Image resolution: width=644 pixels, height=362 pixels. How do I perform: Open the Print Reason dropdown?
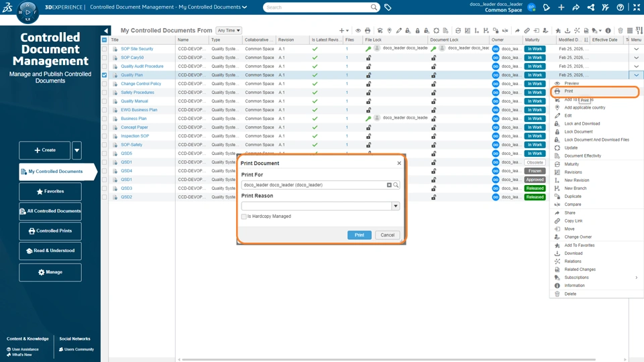coord(396,206)
